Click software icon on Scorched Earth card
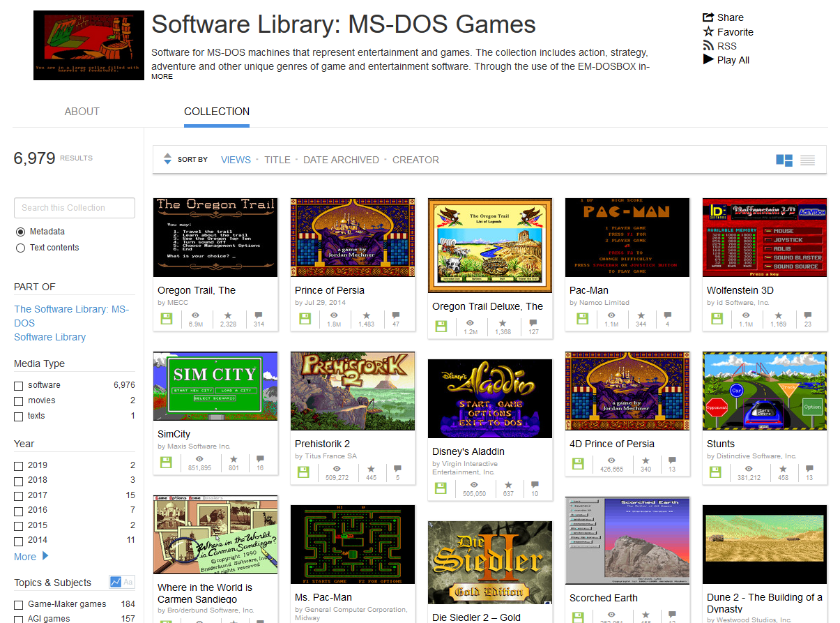840x623 pixels. coord(578,617)
